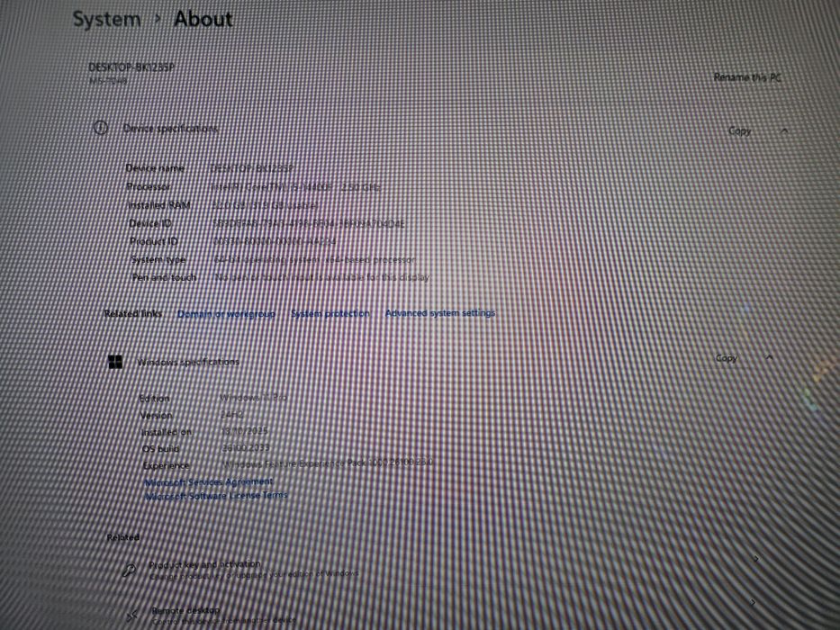Select the pen or touch input value
840x630 pixels.
coord(322,277)
